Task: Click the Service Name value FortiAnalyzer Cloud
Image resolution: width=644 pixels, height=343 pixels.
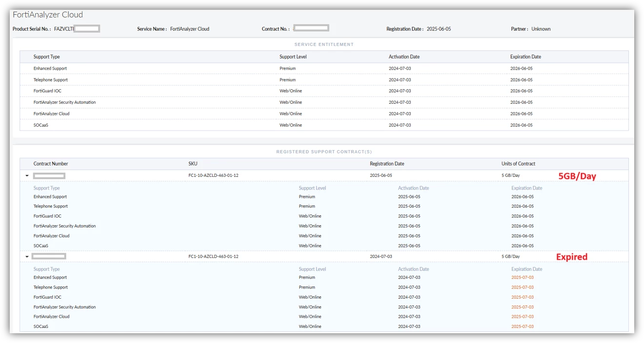Action: pyautogui.click(x=190, y=29)
